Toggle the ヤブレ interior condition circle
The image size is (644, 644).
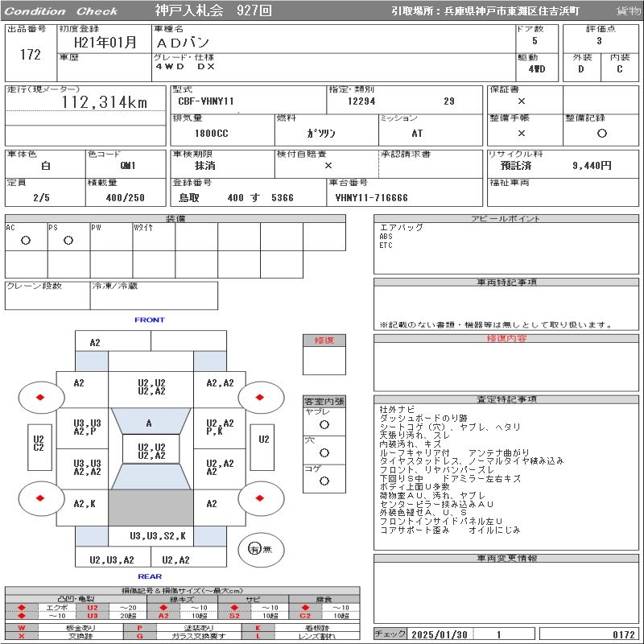pos(324,424)
